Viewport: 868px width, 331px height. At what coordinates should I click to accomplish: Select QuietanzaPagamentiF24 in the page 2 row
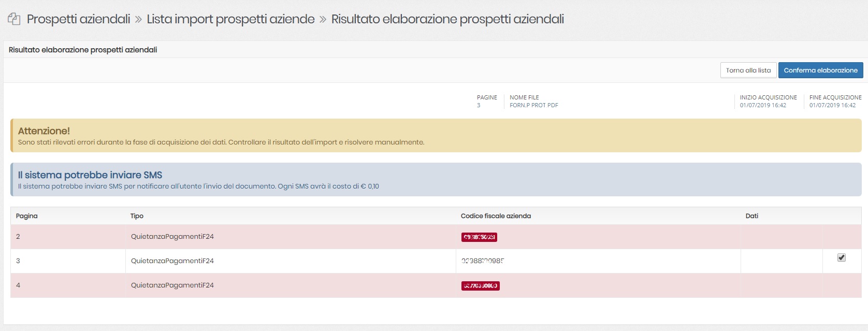(172, 237)
